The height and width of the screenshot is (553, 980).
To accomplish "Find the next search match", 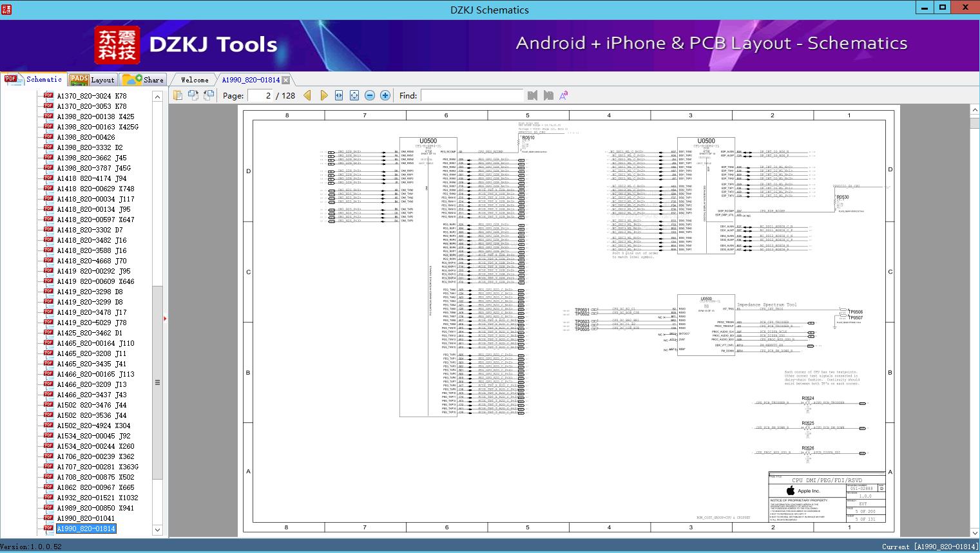I will [548, 95].
